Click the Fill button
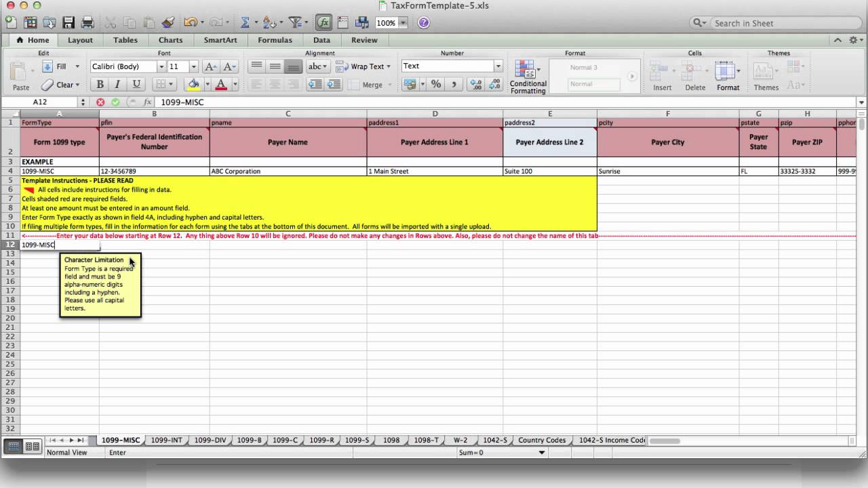Viewport: 868px width, 488px height. point(55,66)
